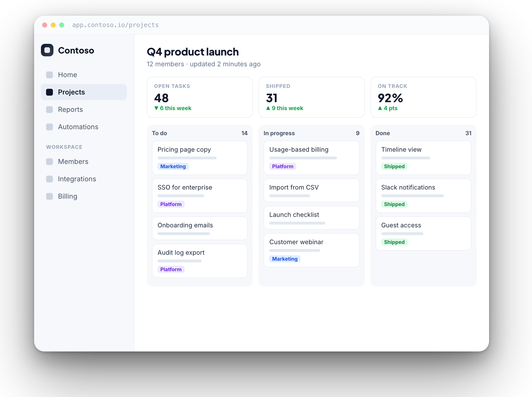Viewport: 532px width, 397px height.
Task: Click the Marketing tag on Pricing page copy
Action: tap(173, 166)
